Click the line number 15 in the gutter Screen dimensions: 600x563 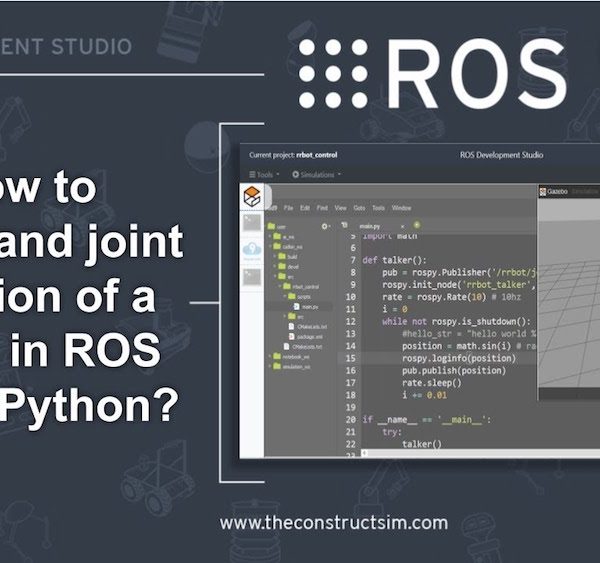(x=351, y=358)
